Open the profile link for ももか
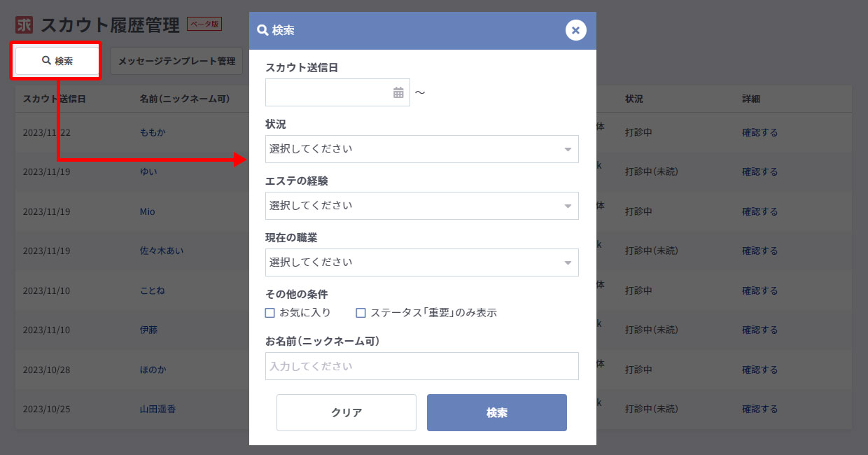 [153, 132]
